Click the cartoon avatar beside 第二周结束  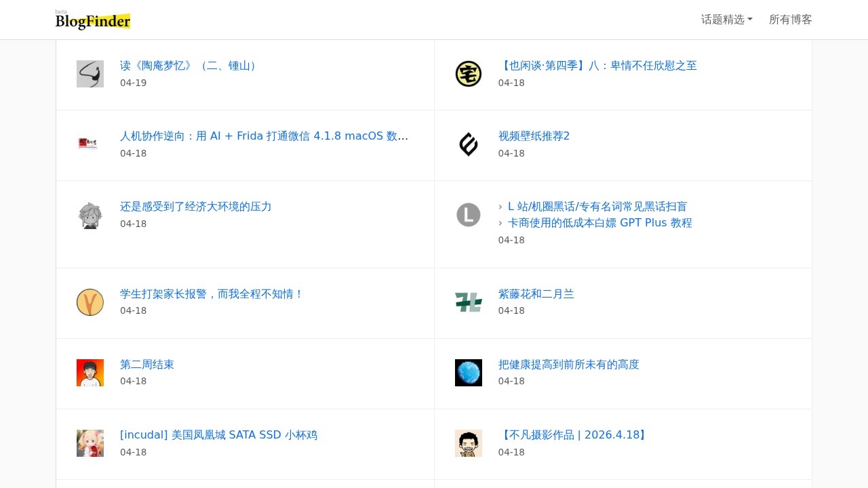click(90, 373)
